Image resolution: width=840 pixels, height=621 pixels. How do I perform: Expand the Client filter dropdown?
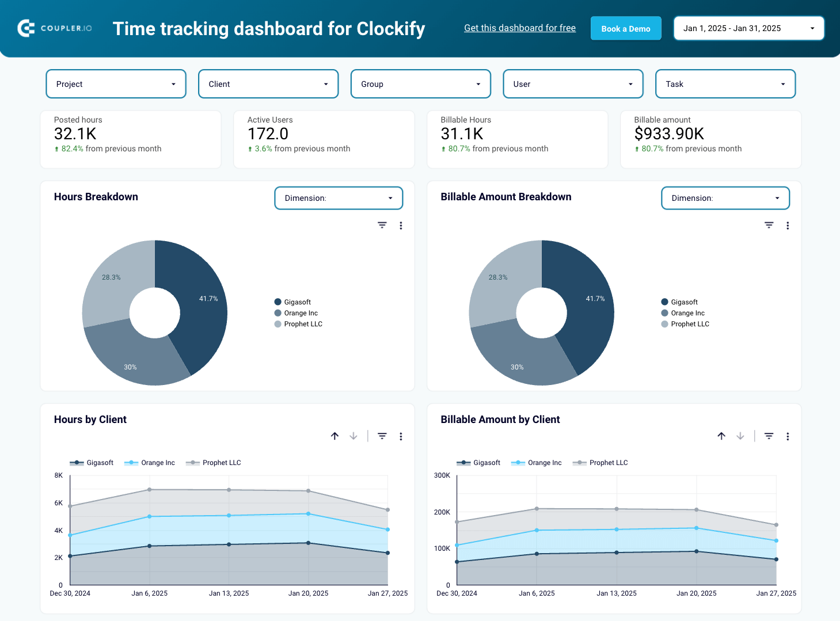[268, 83]
